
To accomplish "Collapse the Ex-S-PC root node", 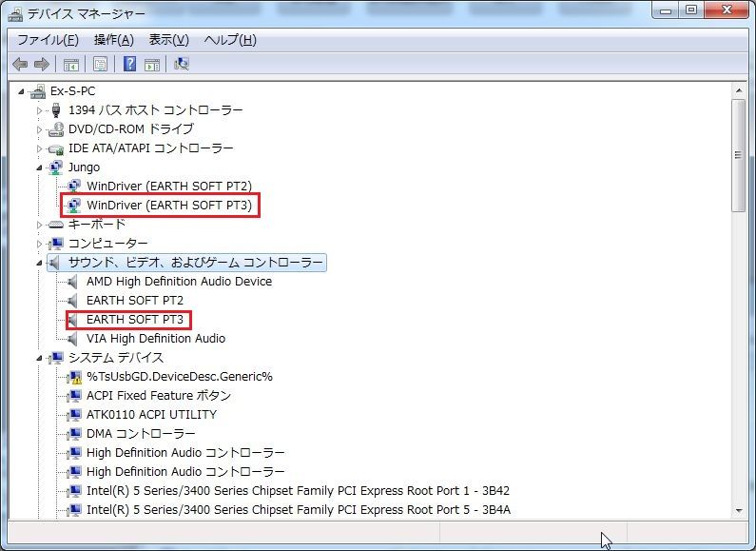I will click(x=21, y=91).
